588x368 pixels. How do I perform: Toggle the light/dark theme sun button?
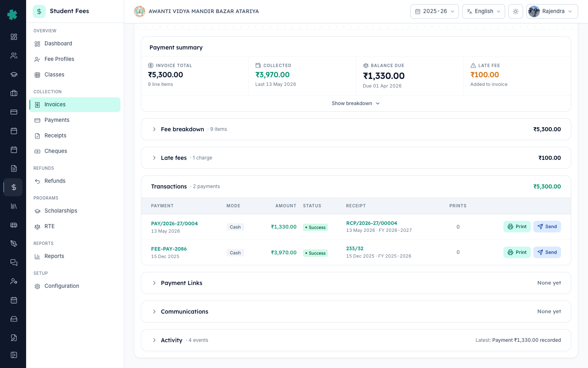coord(516,11)
